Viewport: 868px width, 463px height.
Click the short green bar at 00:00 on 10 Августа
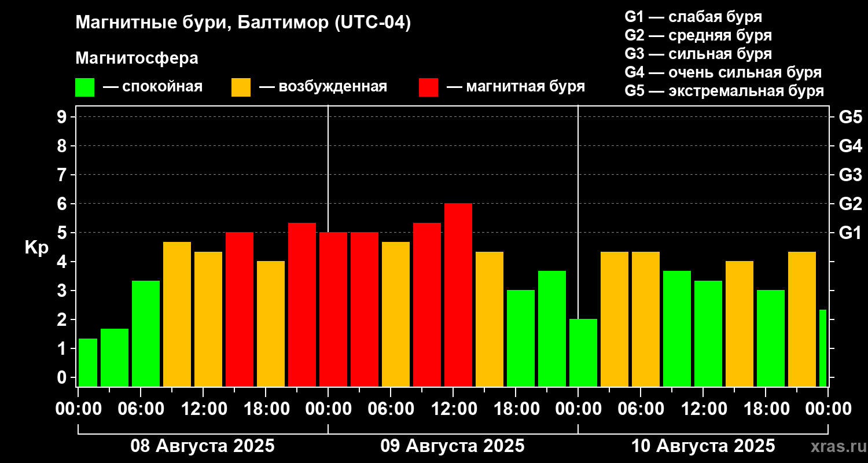point(583,353)
